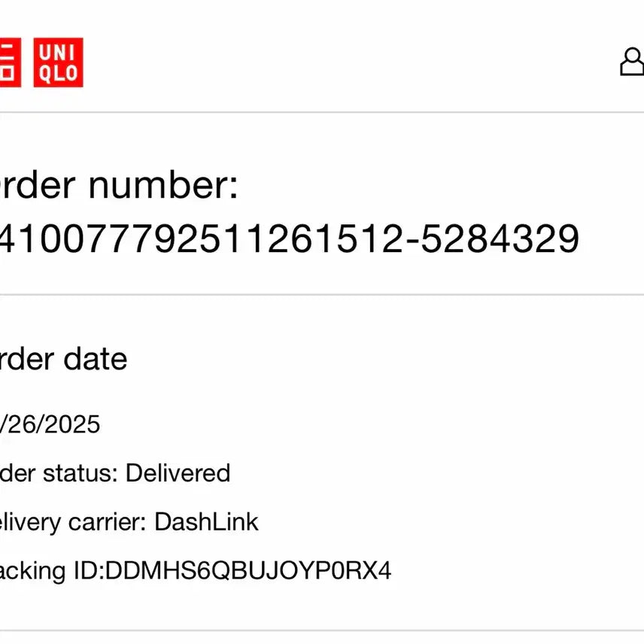Viewport: 644px width, 644px height.
Task: Open tracking code DDMHS6QBUJOYP0RX4
Action: (248, 570)
